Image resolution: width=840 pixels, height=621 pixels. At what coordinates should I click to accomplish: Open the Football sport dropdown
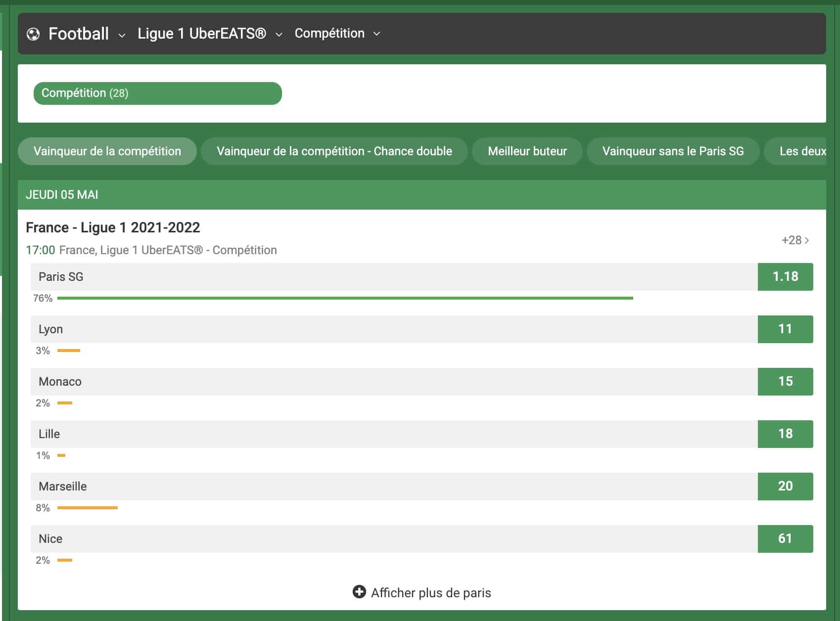click(x=87, y=34)
